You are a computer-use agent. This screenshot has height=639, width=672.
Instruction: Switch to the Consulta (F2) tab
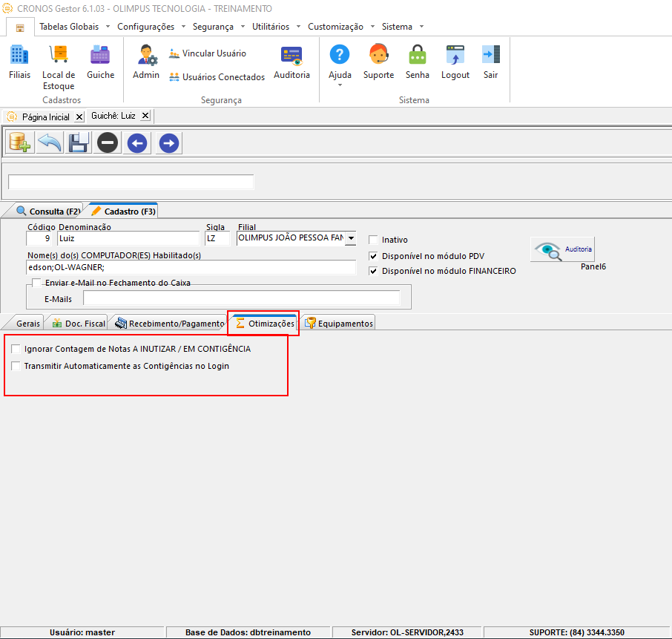(47, 211)
